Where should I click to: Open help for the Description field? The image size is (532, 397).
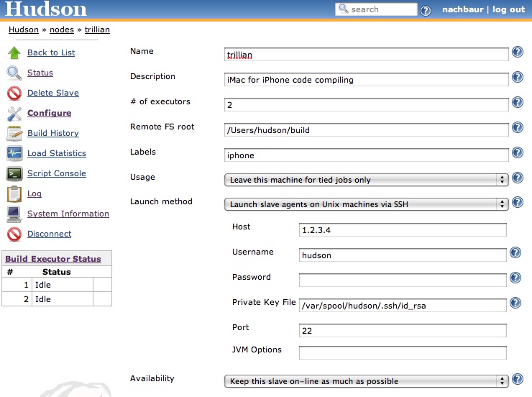click(518, 77)
